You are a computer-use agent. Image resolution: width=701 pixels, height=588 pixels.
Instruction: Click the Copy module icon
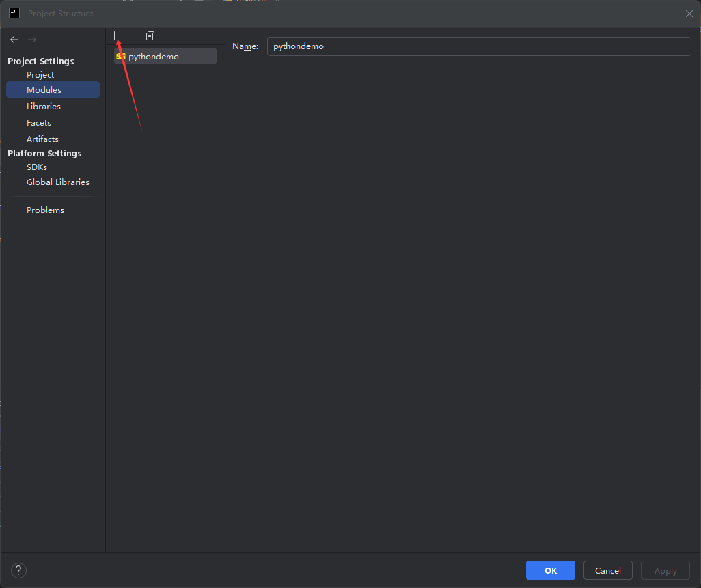pos(150,36)
